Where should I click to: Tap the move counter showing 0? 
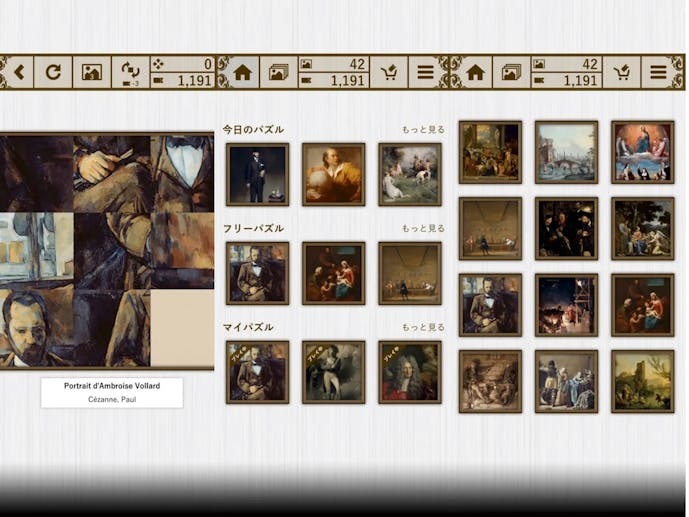tap(182, 64)
